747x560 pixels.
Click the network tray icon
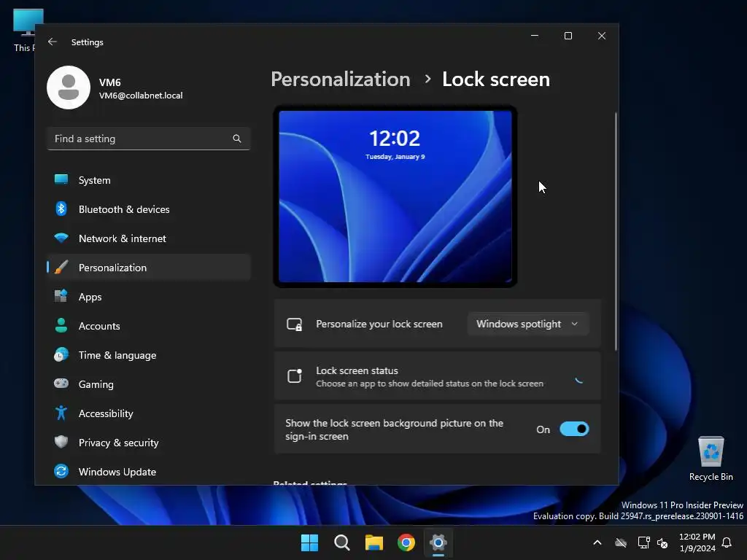pyautogui.click(x=643, y=542)
